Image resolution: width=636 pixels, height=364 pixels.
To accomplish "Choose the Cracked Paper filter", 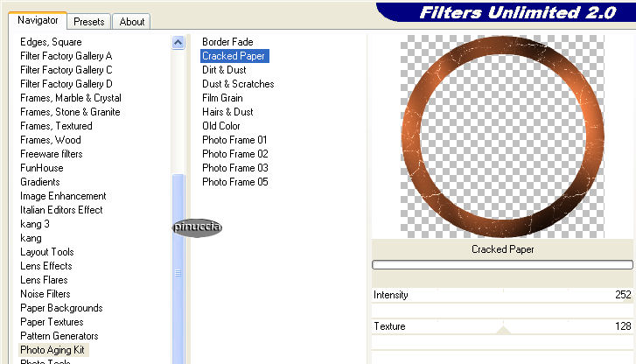I will point(234,56).
